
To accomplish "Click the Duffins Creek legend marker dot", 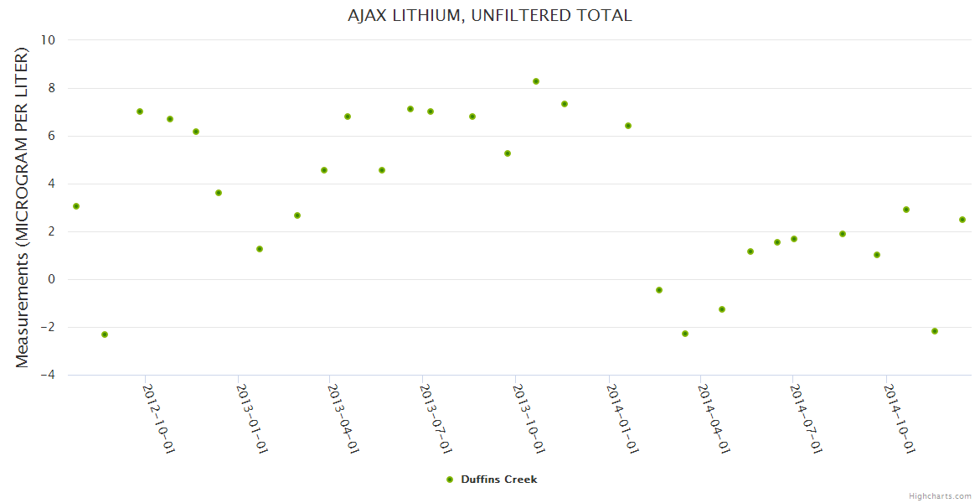I will point(450,480).
